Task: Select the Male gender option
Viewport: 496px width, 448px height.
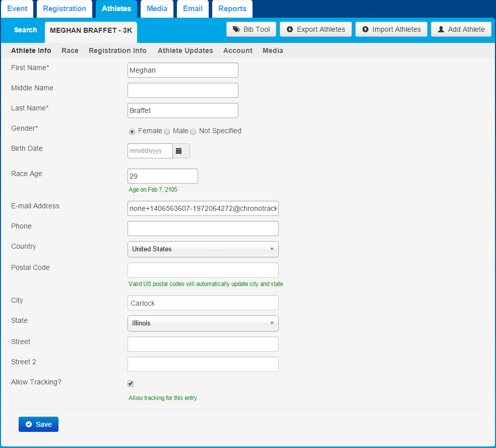Action: pos(167,131)
